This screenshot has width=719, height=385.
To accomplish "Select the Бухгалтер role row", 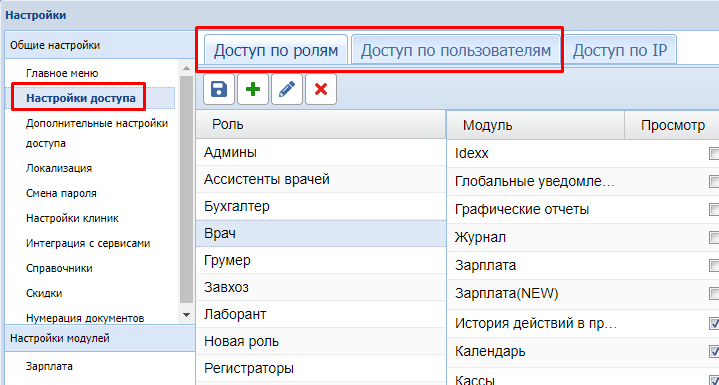I will 321,206.
